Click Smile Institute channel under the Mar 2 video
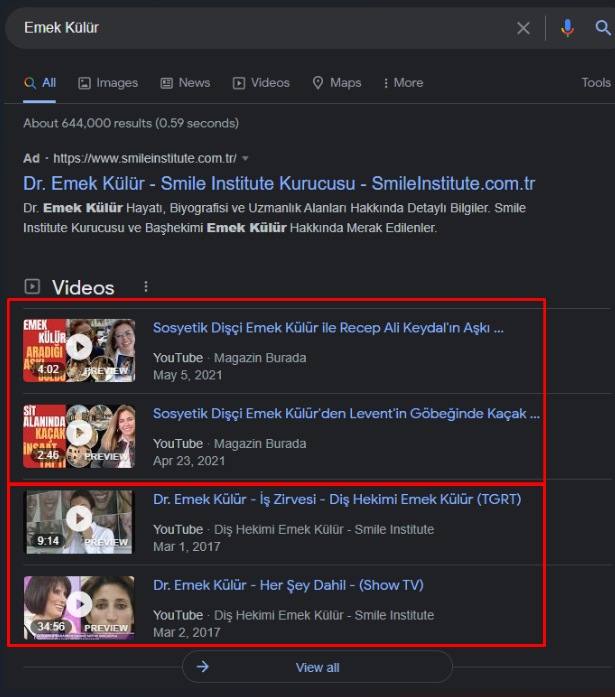 click(324, 615)
